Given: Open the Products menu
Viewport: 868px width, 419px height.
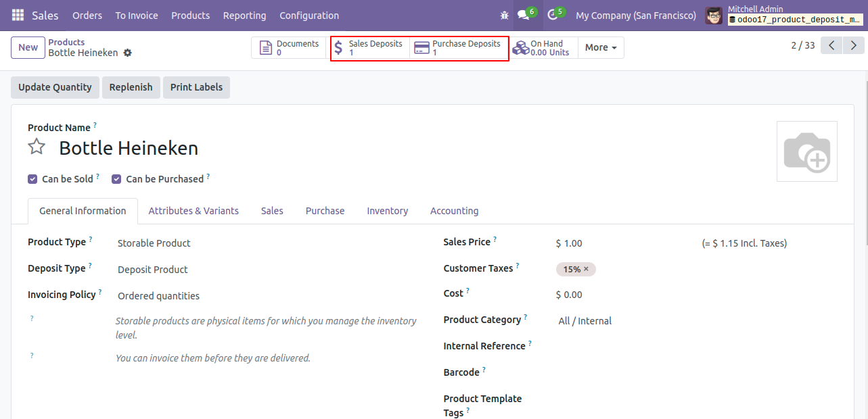Looking at the screenshot, I should pos(191,16).
